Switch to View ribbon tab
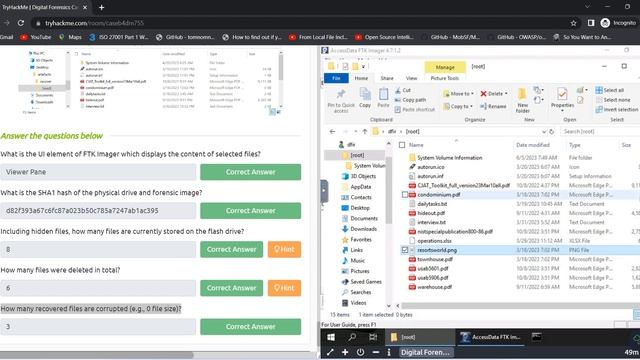Screen dimensions: 640x360 click(x=411, y=78)
